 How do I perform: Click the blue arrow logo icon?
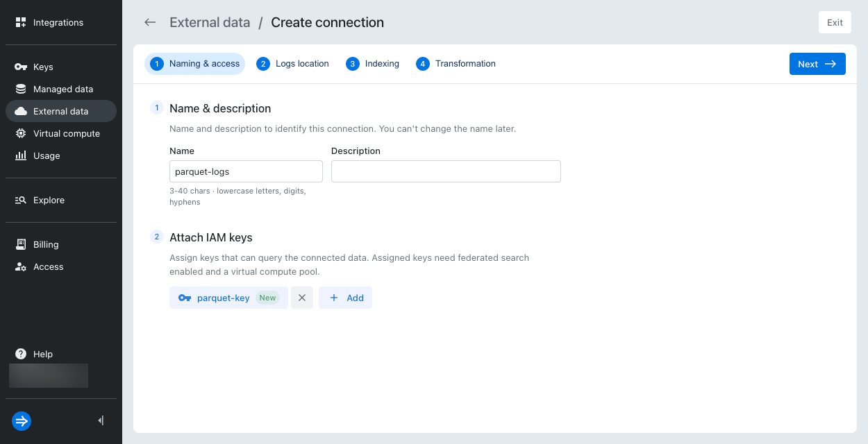[x=22, y=420]
